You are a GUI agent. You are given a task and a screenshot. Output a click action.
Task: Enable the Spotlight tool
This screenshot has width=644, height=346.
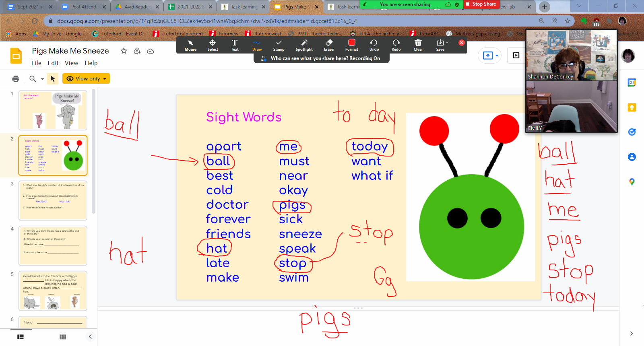coord(304,45)
